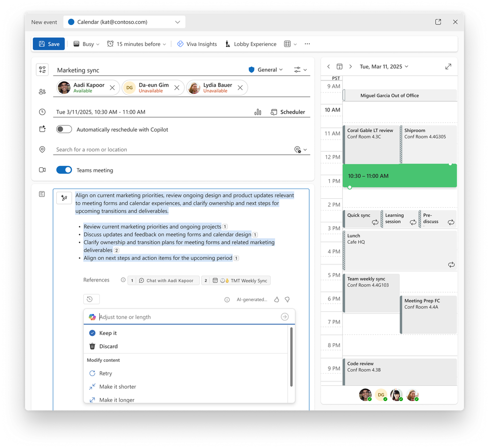Select Make it longer
The width and height of the screenshot is (489, 448).
pos(186,400)
